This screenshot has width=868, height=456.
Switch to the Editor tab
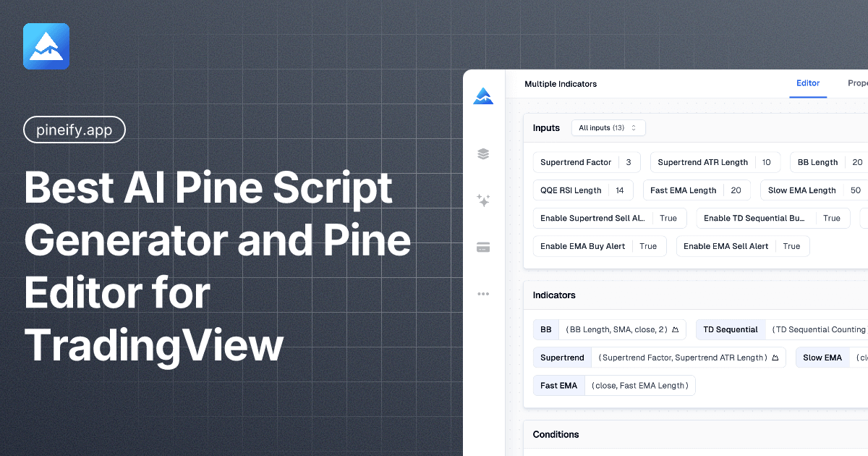[x=808, y=83]
